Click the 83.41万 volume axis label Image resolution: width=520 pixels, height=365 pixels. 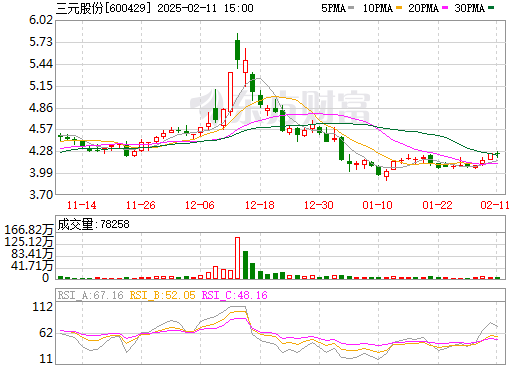(x=32, y=254)
